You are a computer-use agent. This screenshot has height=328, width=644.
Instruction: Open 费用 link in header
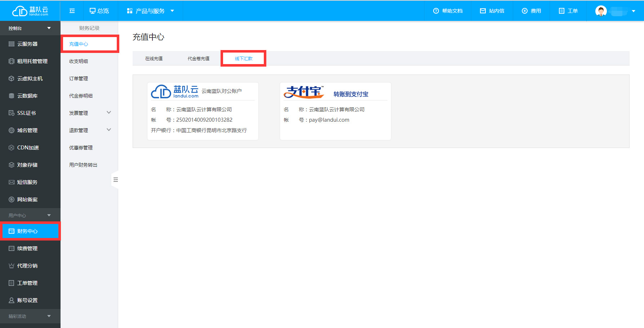tap(536, 11)
